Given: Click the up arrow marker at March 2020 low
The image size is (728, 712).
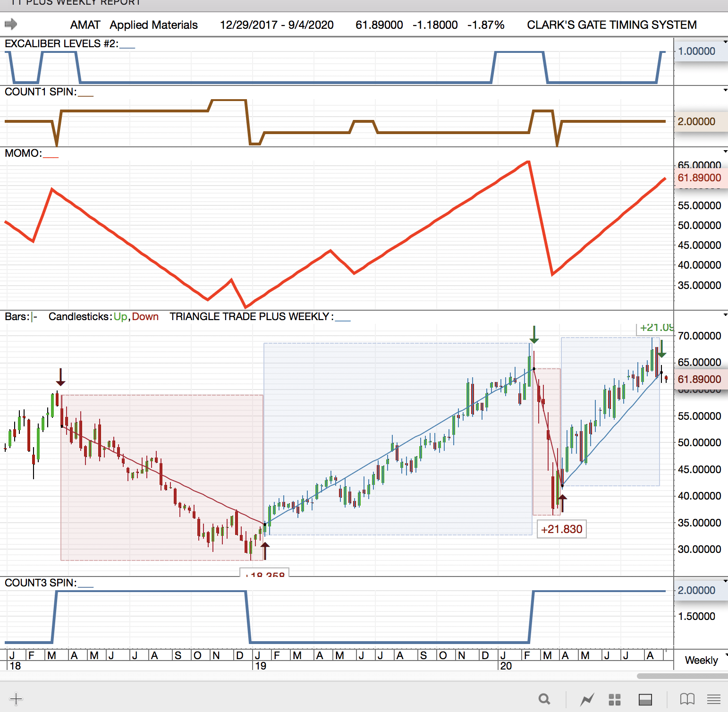Looking at the screenshot, I should [562, 503].
